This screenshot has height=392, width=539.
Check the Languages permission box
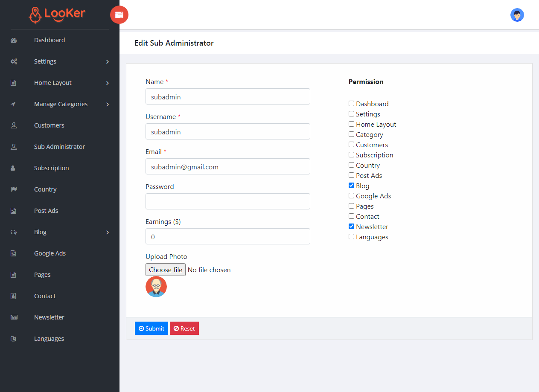pyautogui.click(x=352, y=237)
